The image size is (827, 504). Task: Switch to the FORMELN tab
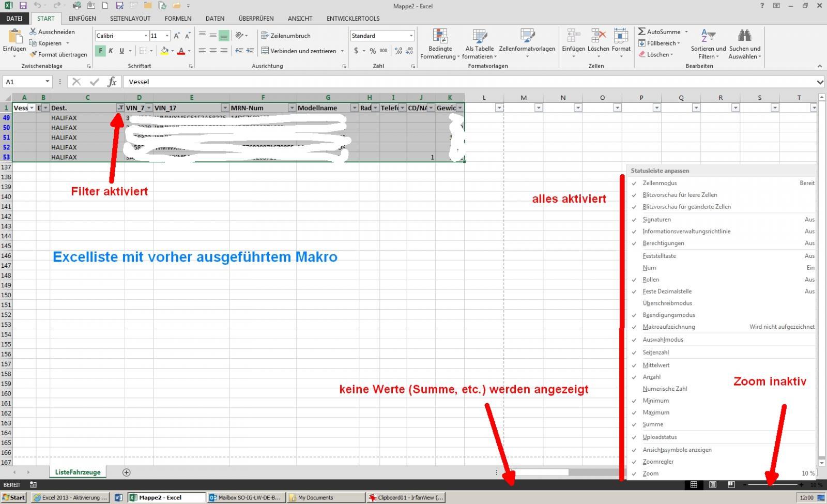point(178,18)
